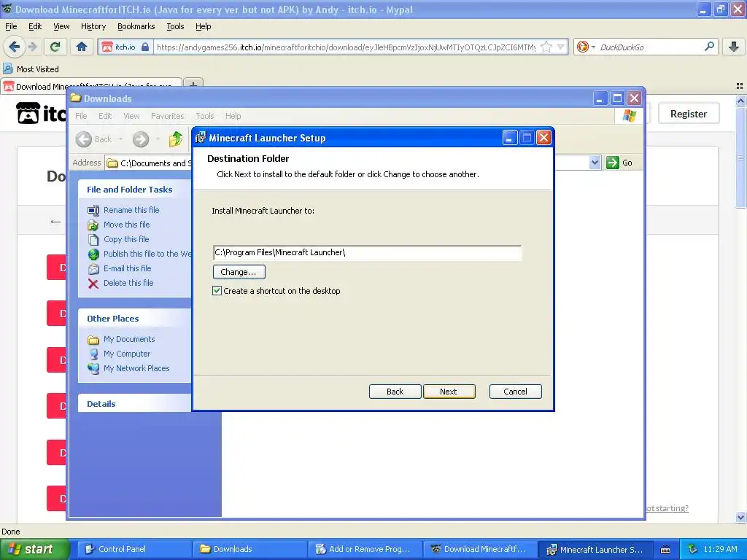Viewport: 747px width, 560px height.
Task: Focus the browser URL address field
Action: click(x=346, y=47)
